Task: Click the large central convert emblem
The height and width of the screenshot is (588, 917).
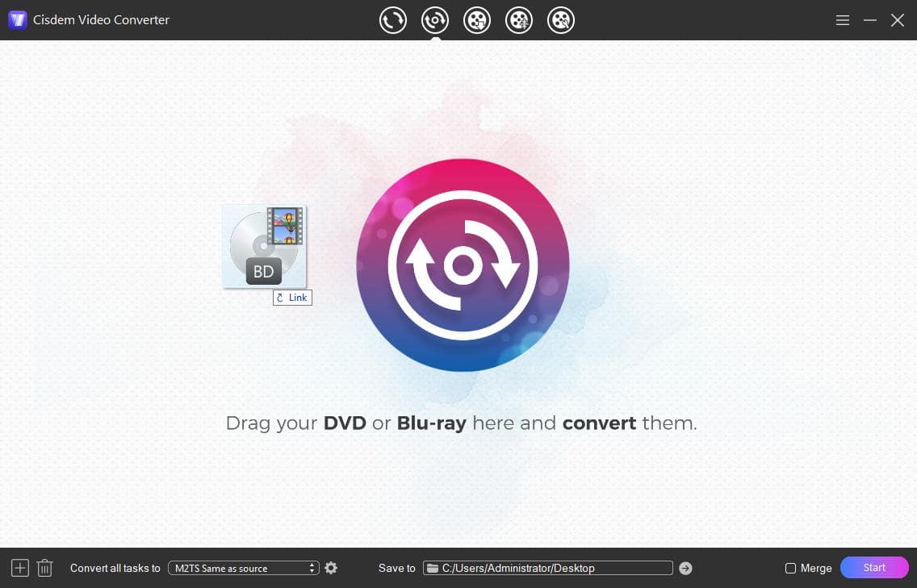Action: point(463,266)
